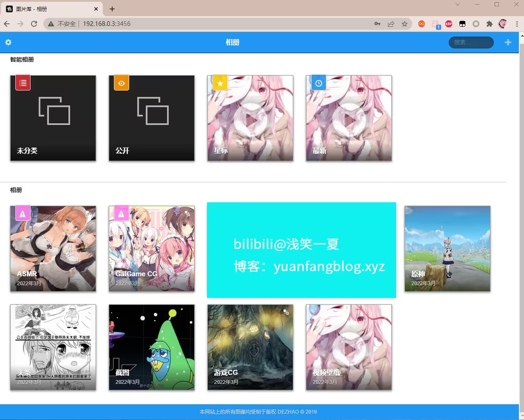Click the address bar URL
The height and width of the screenshot is (420, 524).
point(176,24)
